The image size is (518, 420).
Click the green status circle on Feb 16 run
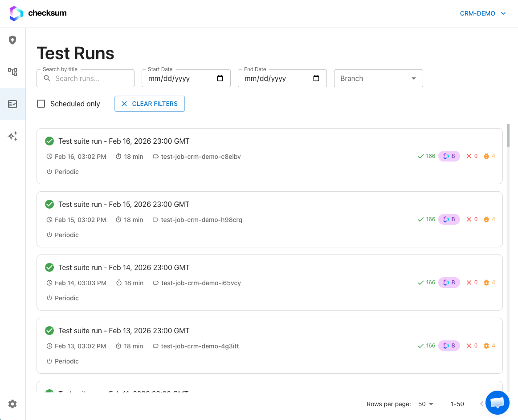coord(49,141)
